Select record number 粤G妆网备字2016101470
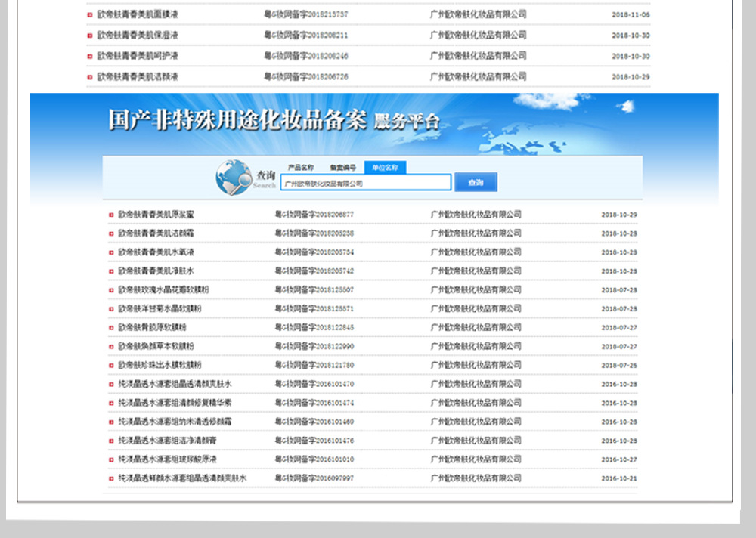The width and height of the screenshot is (756, 538). [314, 384]
